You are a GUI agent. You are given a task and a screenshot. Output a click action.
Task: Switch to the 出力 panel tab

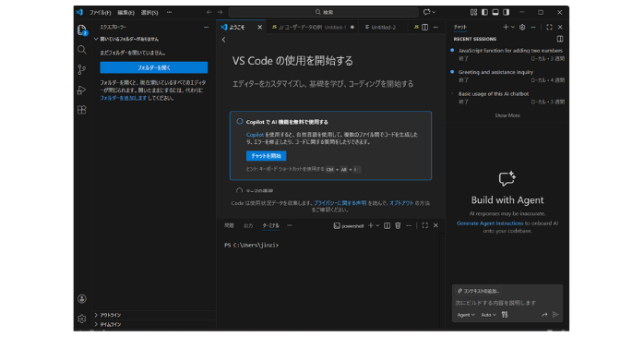tap(248, 225)
